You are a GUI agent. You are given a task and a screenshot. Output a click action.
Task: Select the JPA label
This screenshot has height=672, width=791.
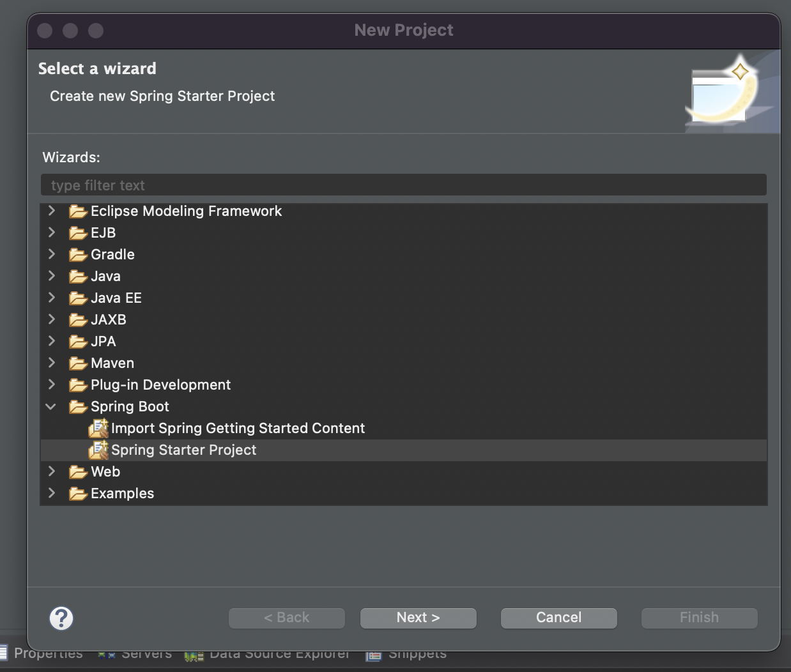coord(103,342)
